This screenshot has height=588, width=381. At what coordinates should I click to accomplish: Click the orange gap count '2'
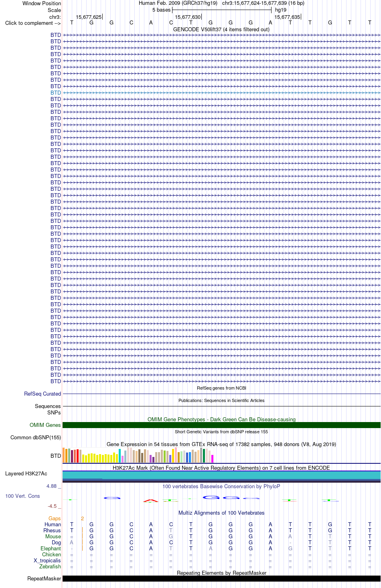point(82,518)
